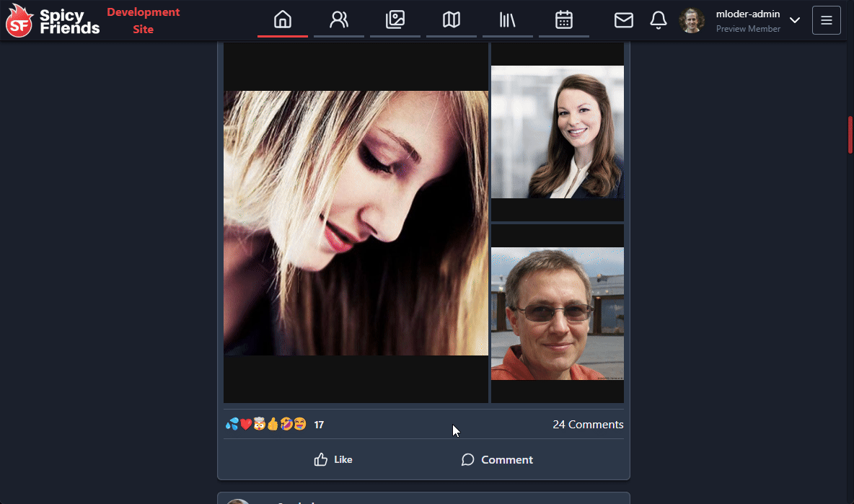Click the Comment button
This screenshot has width=854, height=504.
[x=497, y=459]
